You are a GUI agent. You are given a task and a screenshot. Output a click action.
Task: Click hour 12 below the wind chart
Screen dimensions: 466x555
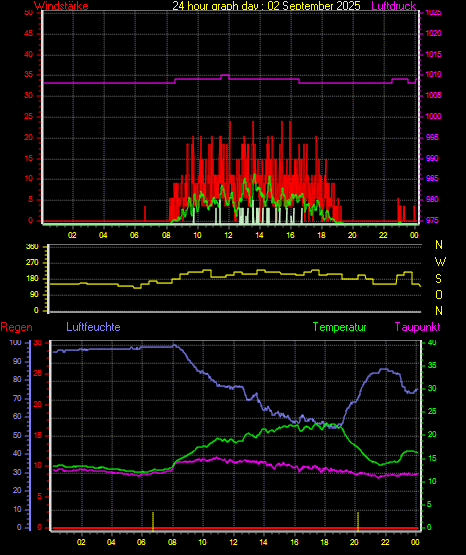coord(229,235)
